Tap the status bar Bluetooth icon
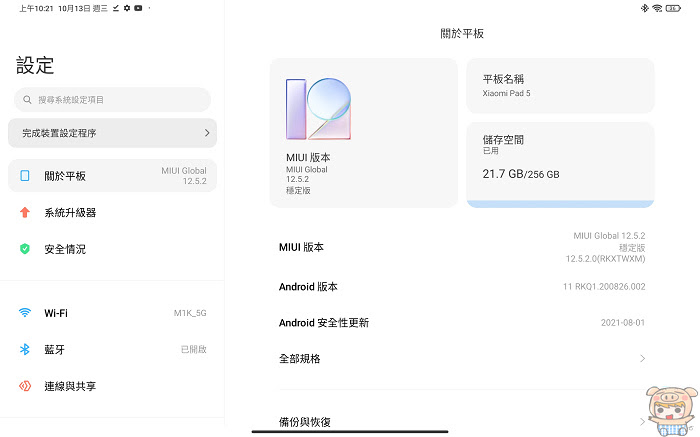Image resolution: width=700 pixels, height=437 pixels. click(644, 8)
